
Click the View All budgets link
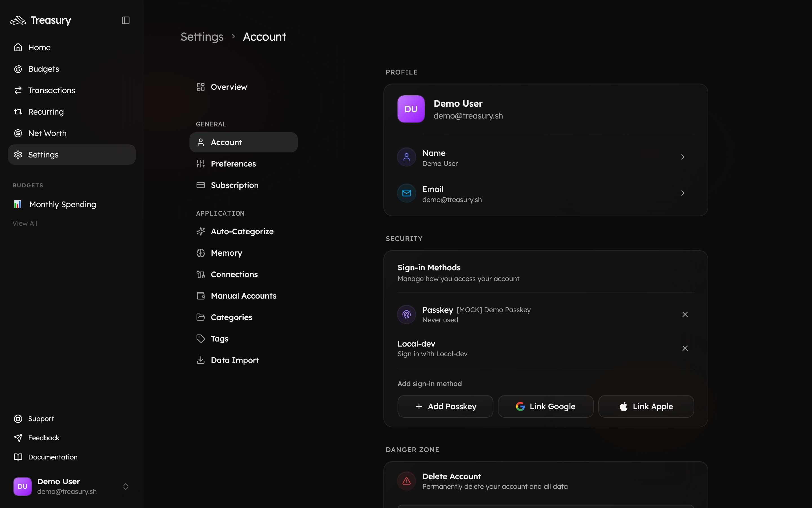point(25,224)
